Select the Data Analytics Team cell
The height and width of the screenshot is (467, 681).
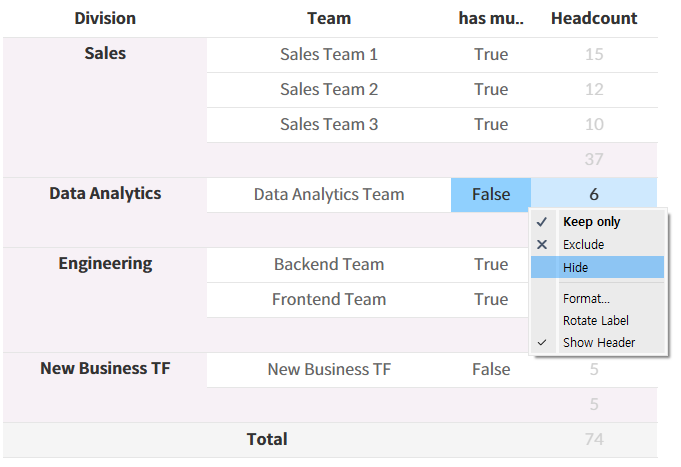(329, 195)
